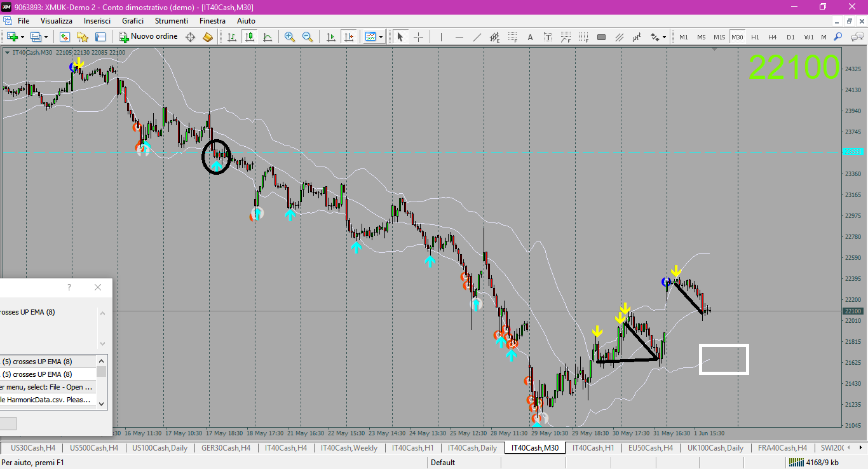Viewport: 868px width, 469px height.
Task: Open the Grafici menu
Action: [x=133, y=21]
